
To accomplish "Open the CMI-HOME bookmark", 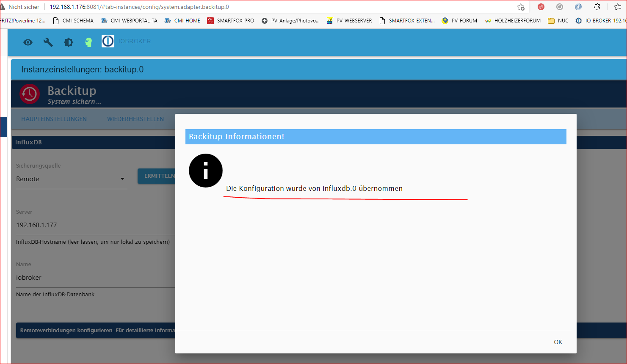I will [182, 20].
